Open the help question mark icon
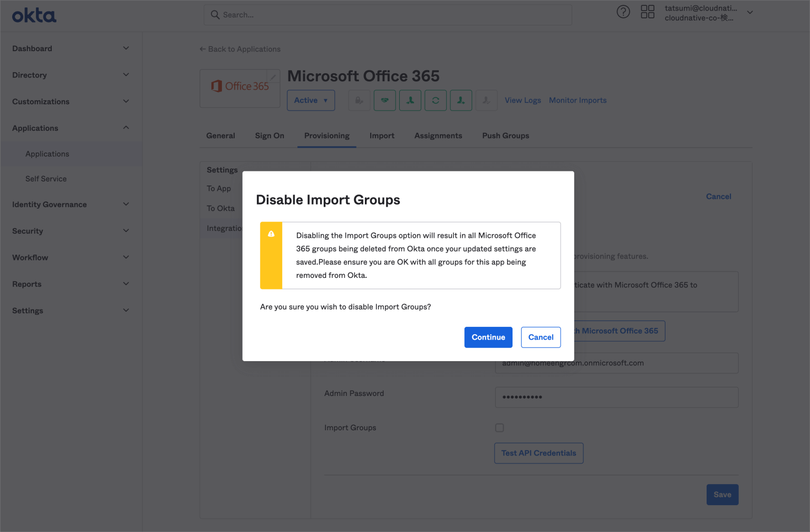Image resolution: width=810 pixels, height=532 pixels. click(623, 11)
